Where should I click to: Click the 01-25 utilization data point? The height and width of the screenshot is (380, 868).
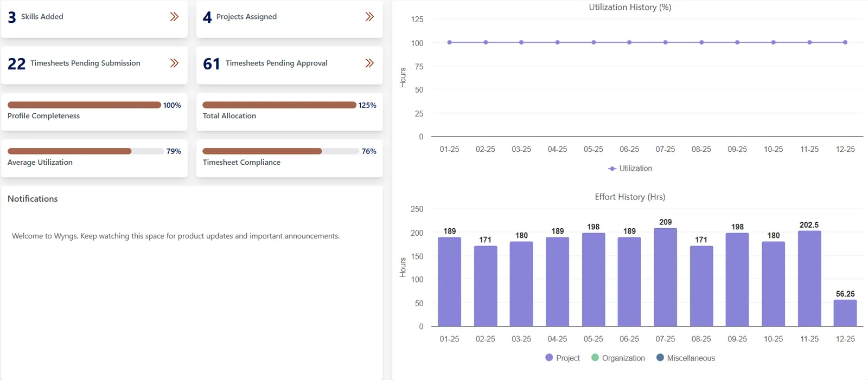click(449, 42)
